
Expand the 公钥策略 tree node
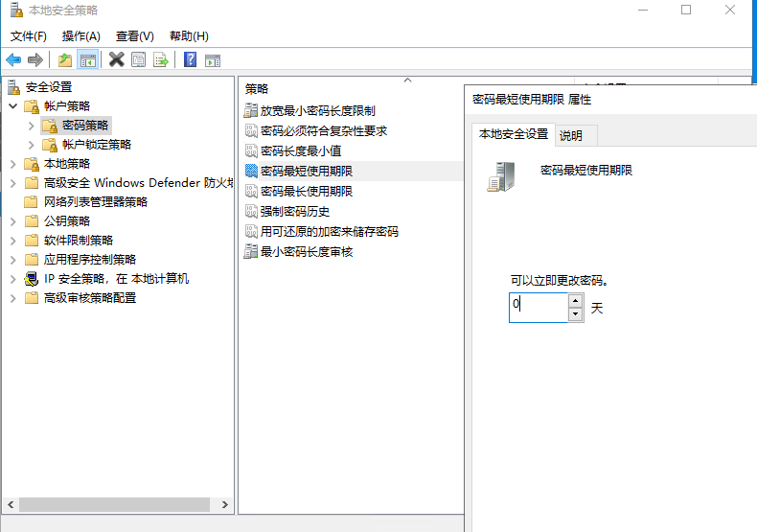point(12,221)
